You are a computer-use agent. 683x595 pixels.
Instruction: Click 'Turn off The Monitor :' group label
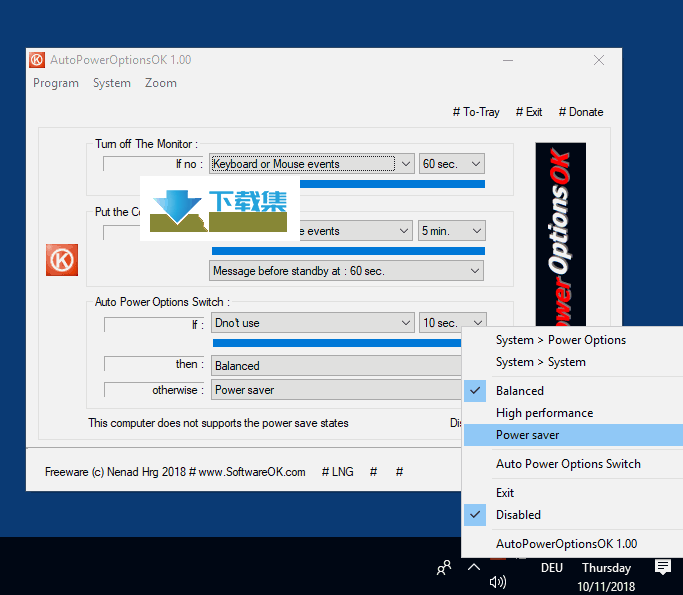coord(146,144)
